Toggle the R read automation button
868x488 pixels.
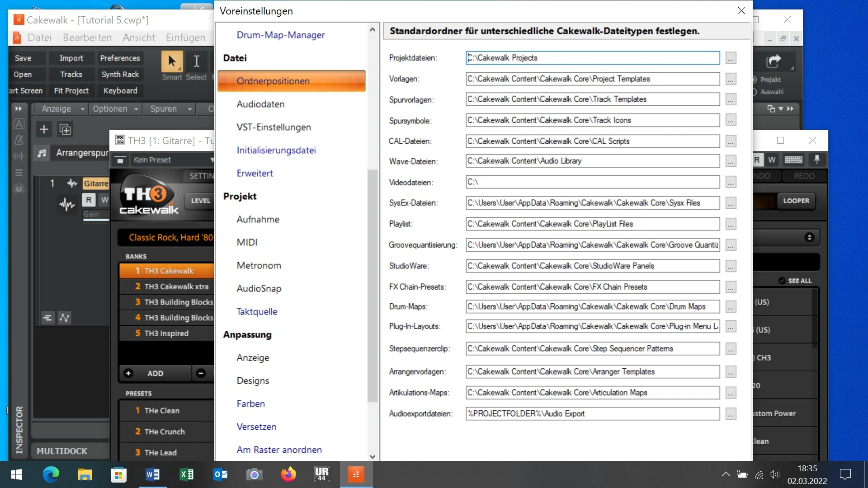(89, 200)
